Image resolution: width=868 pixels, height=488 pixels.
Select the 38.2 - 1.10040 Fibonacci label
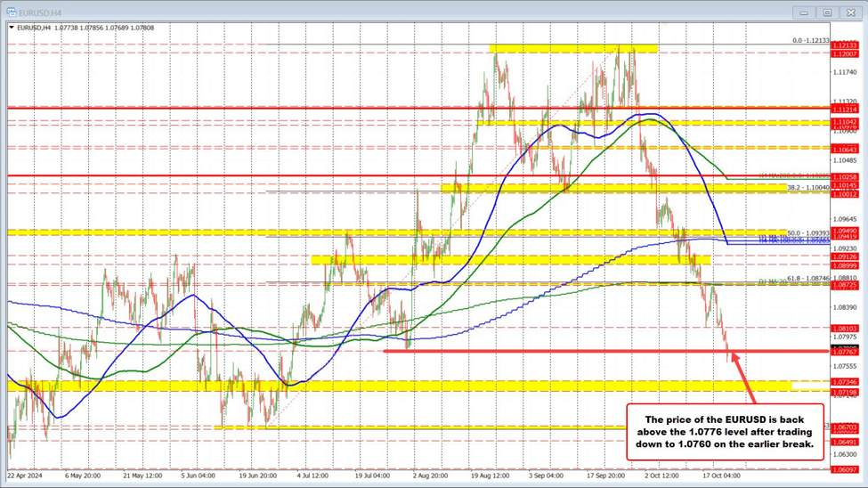point(807,188)
